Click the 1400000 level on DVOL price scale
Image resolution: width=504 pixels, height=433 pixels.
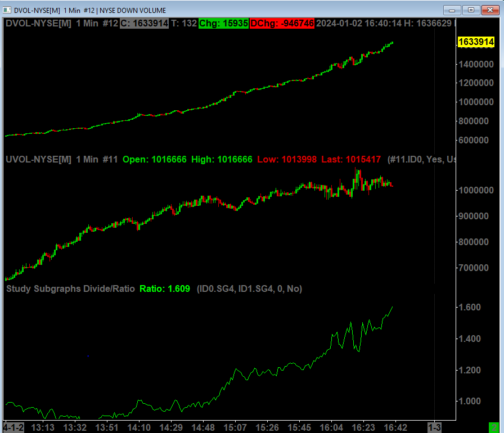point(476,64)
